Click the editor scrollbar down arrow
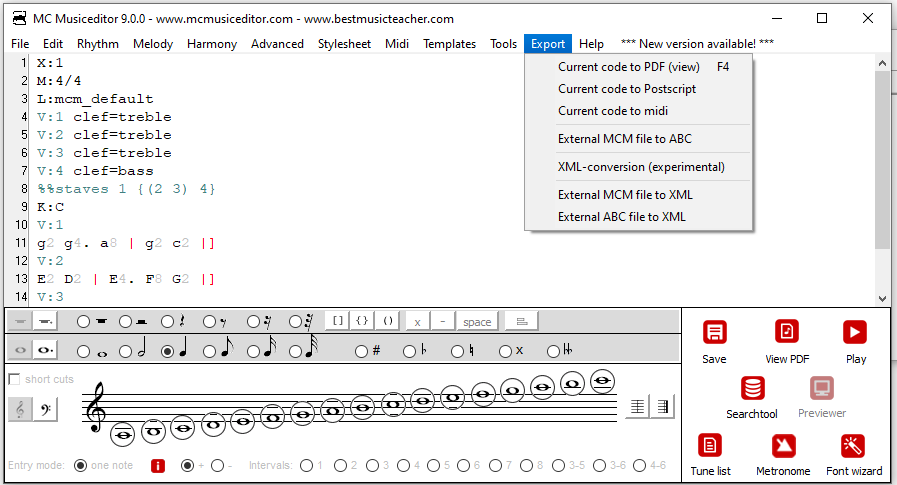Screen dimensions: 897x485 [x=882, y=299]
